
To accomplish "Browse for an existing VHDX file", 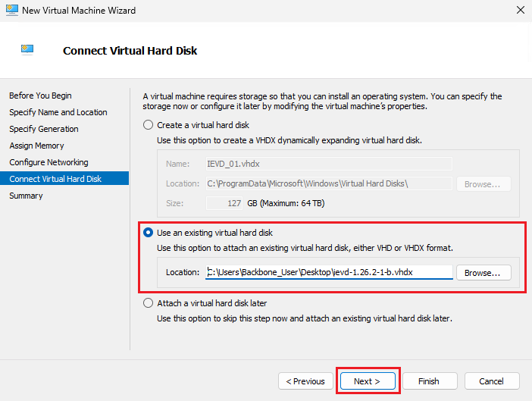I will point(483,272).
